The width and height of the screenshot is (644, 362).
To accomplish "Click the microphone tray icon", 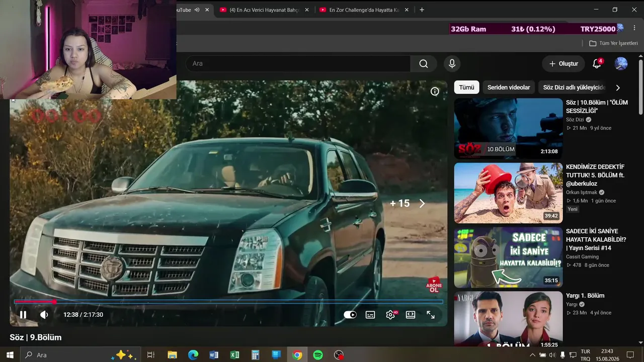I will [x=563, y=355].
